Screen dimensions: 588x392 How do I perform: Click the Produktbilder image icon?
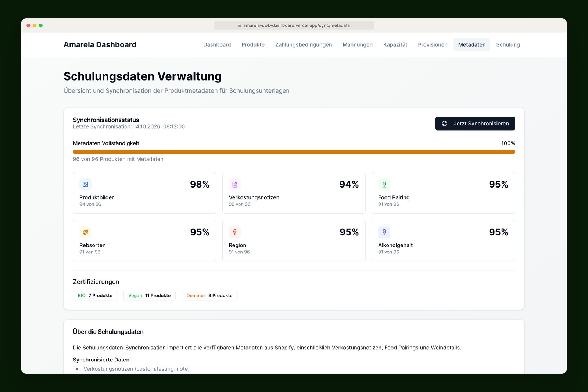85,185
